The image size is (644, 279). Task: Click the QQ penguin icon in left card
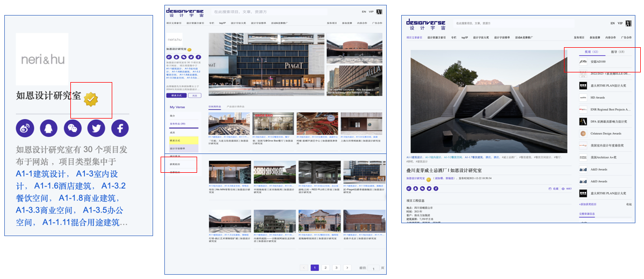point(48,128)
